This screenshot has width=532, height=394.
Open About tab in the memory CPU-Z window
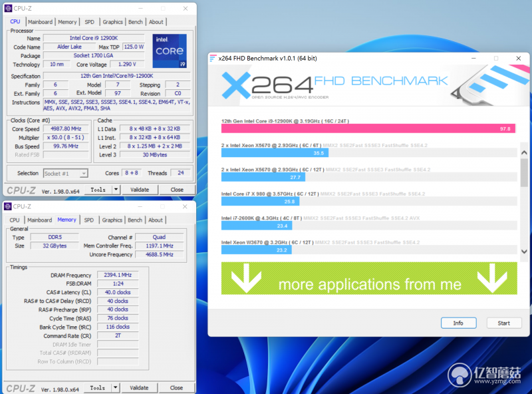(x=156, y=220)
